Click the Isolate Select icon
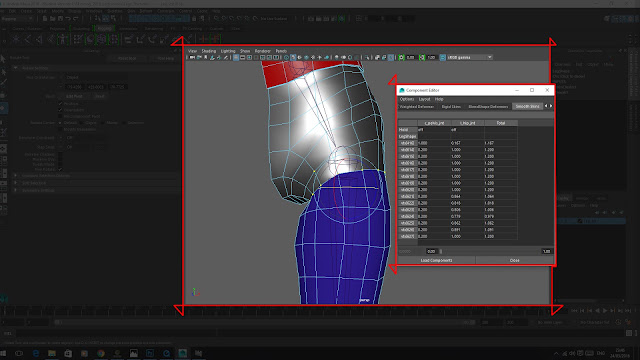The width and height of the screenshot is (640, 360). pyautogui.click(x=367, y=58)
